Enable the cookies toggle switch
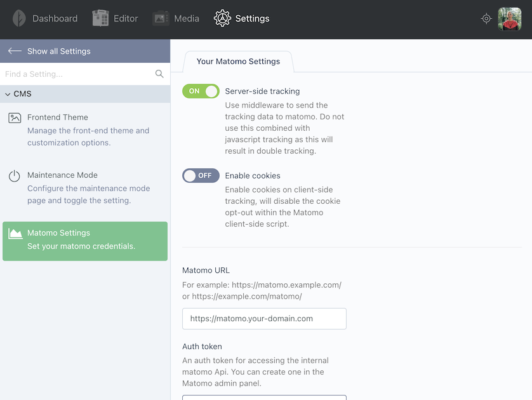Viewport: 532px width, 400px height. coord(201,175)
